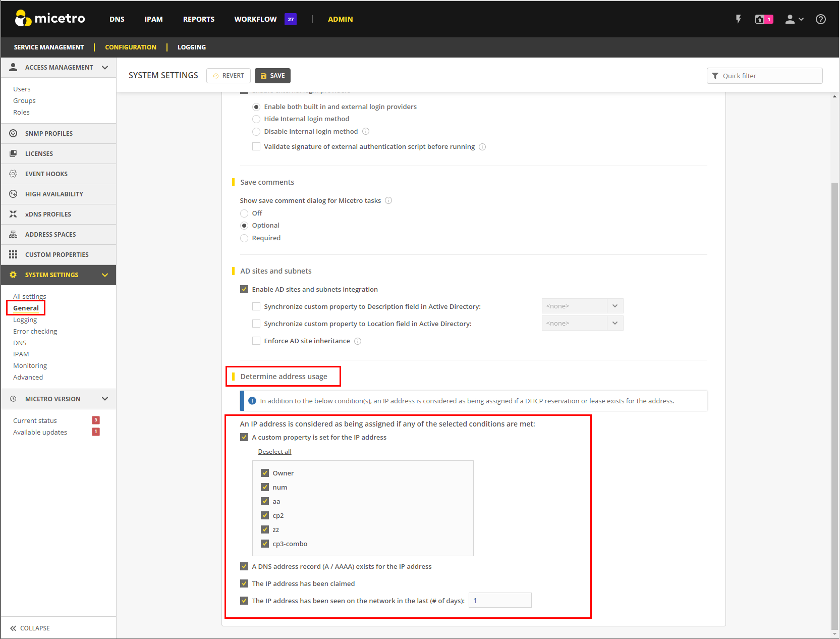The height and width of the screenshot is (639, 840).
Task: Open the help question mark icon
Action: pyautogui.click(x=820, y=19)
